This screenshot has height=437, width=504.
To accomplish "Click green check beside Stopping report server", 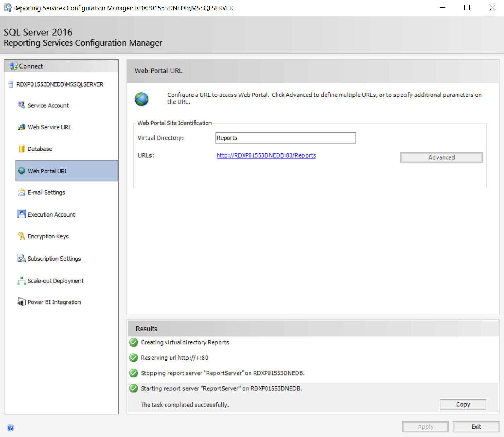I will (x=134, y=373).
